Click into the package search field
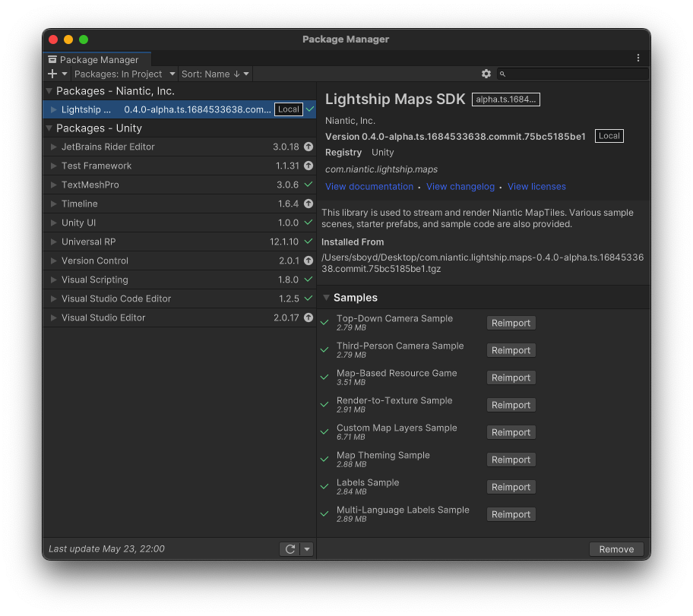 pyautogui.click(x=573, y=74)
